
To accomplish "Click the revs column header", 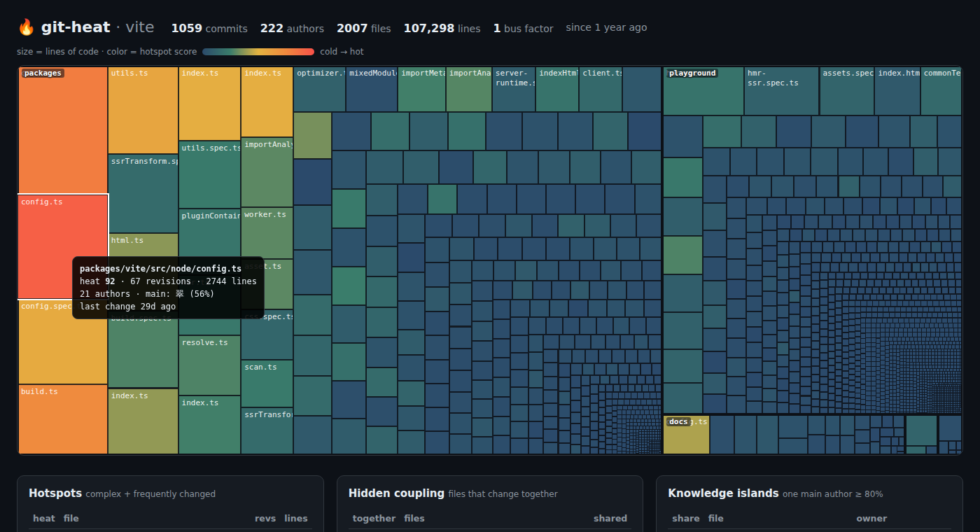I will (265, 519).
